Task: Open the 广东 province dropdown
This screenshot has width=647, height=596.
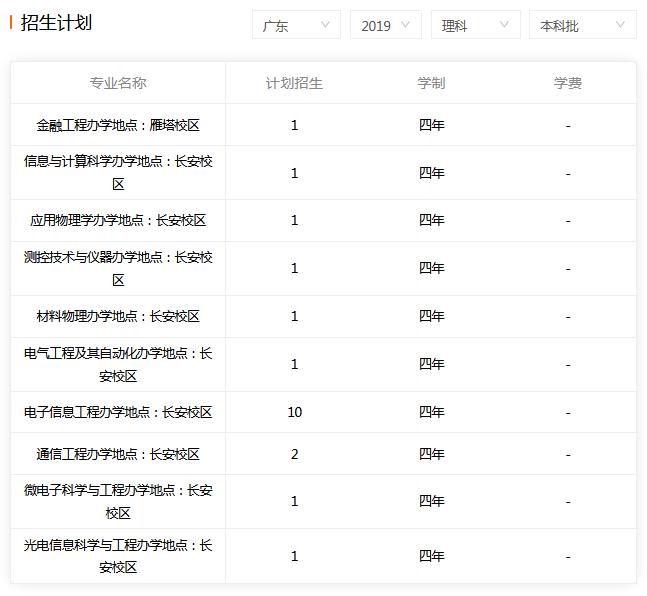Action: pos(296,25)
